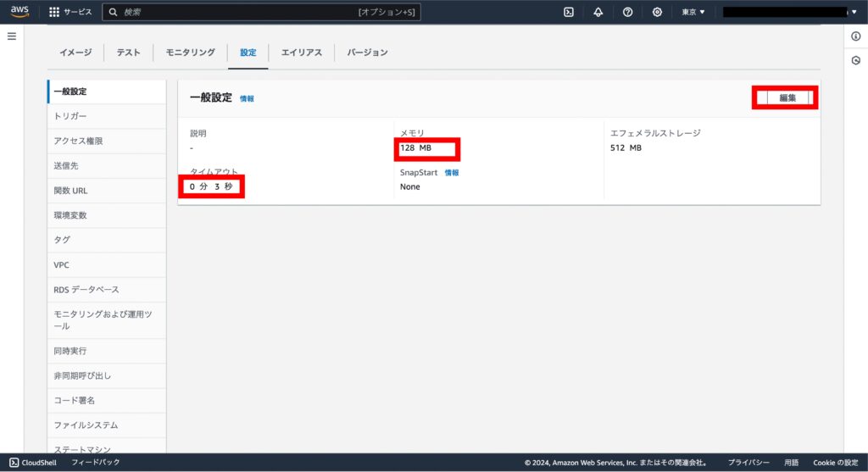Click the search magnifier icon

coord(113,12)
